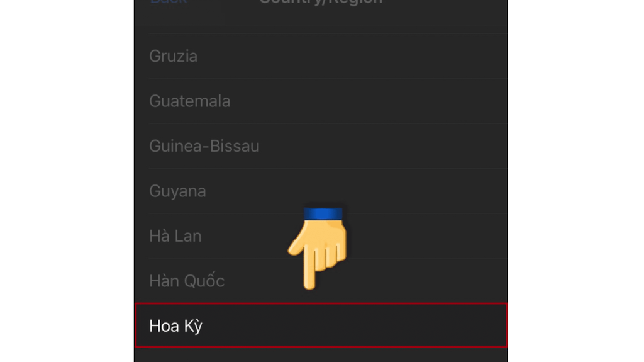This screenshot has width=644, height=362.
Task: Select Hà Lan from the list
Action: click(x=321, y=236)
